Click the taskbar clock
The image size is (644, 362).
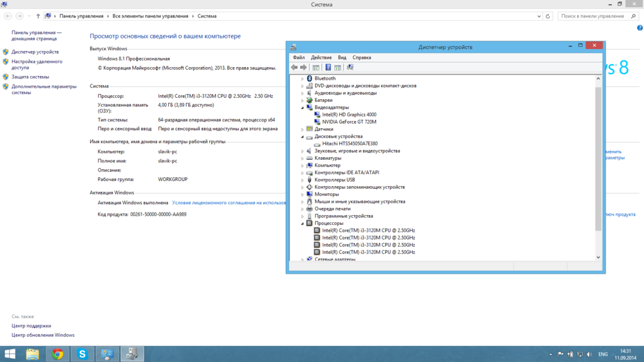coord(625,354)
